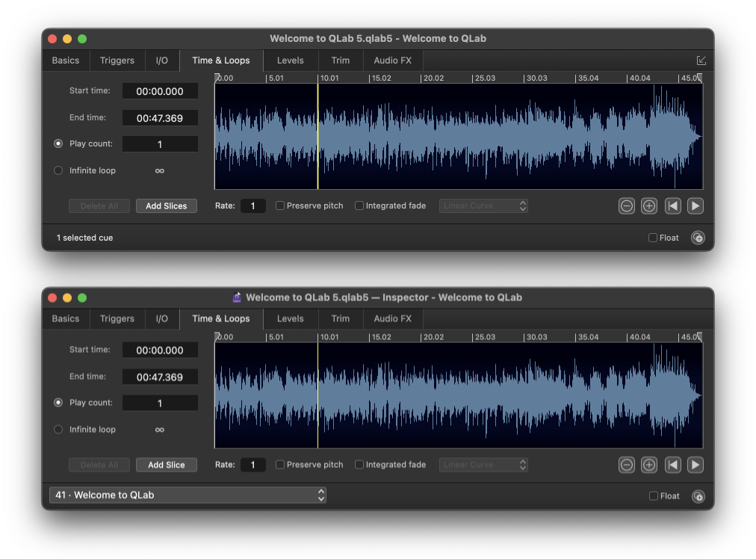Click Rate field in top window
The width and height of the screenshot is (756, 559).
click(x=252, y=206)
